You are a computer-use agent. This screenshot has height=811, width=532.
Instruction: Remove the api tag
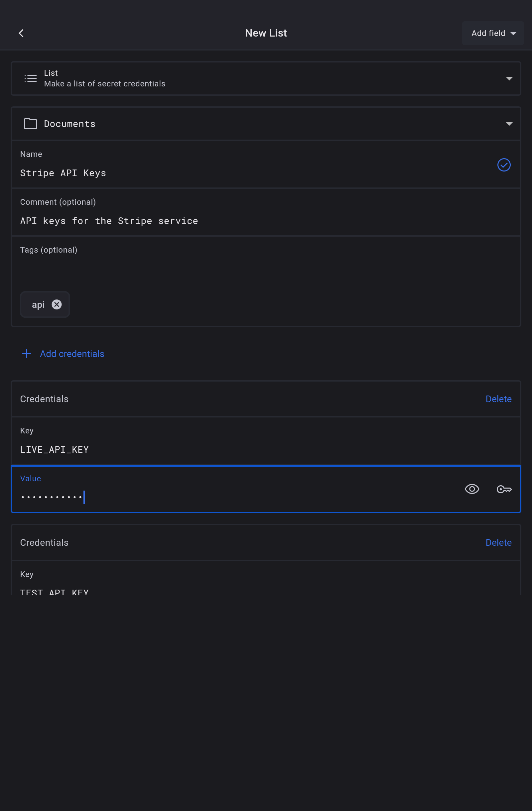(x=57, y=304)
